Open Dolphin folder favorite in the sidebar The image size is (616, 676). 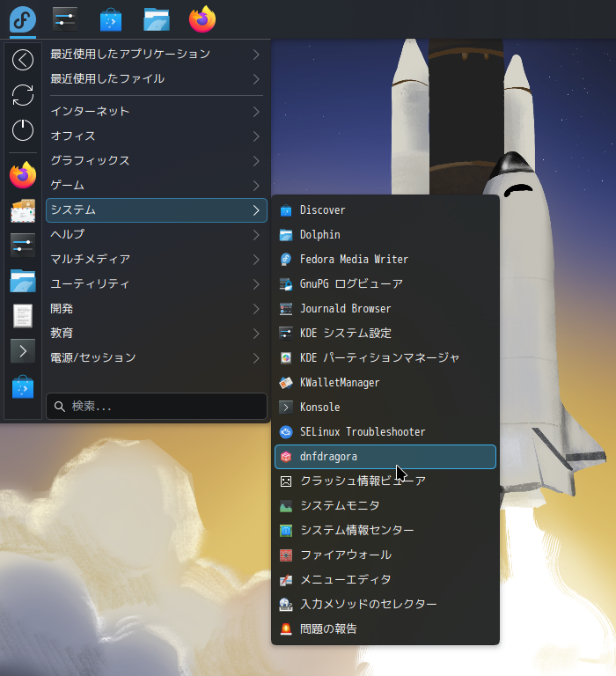pos(23,281)
